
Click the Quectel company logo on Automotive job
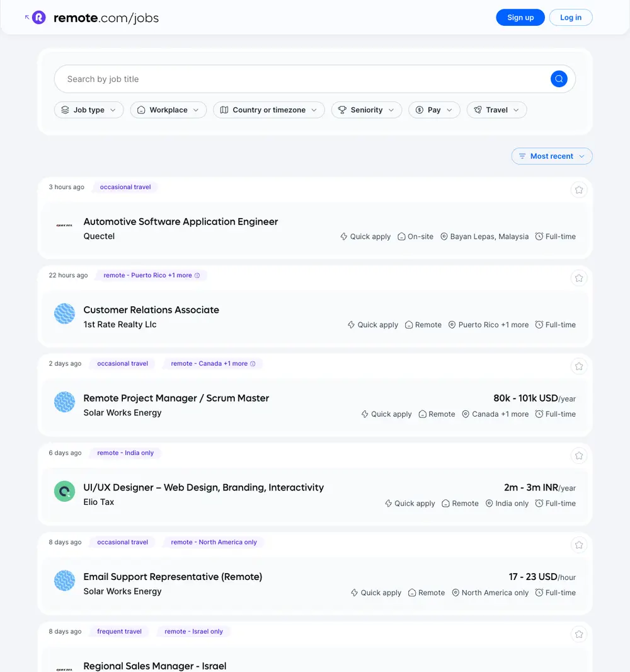[64, 226]
